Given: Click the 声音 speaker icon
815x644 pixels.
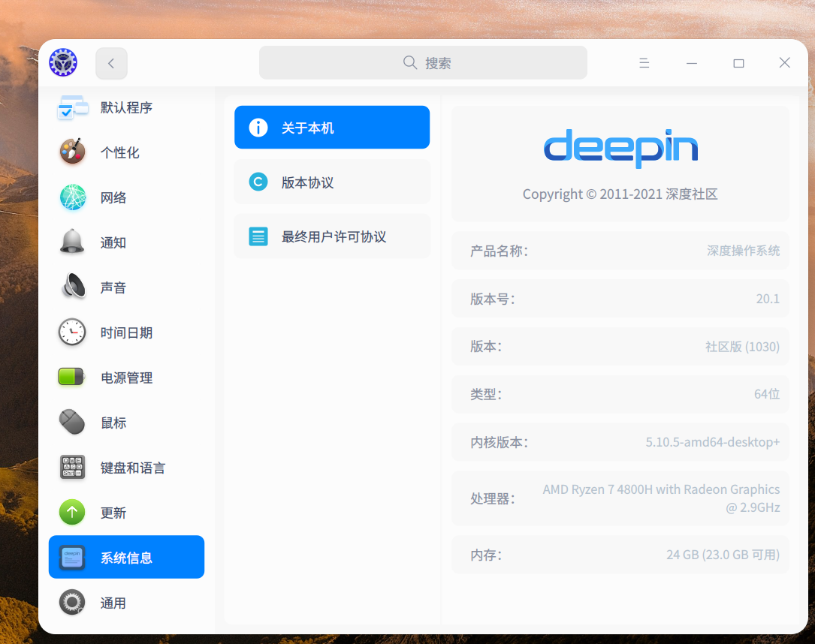Looking at the screenshot, I should (x=74, y=287).
